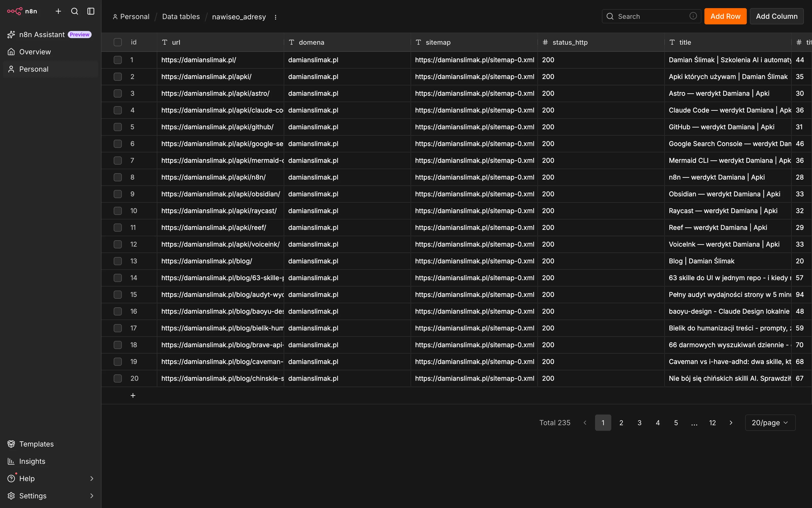This screenshot has width=812, height=508.
Task: Expand the Help submenu chevron
Action: pos(92,479)
